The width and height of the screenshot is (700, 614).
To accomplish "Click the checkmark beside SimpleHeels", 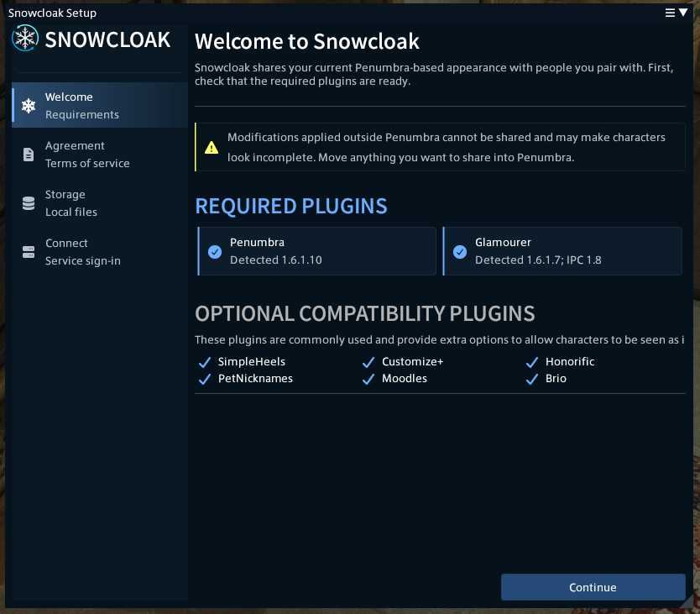I will 205,362.
